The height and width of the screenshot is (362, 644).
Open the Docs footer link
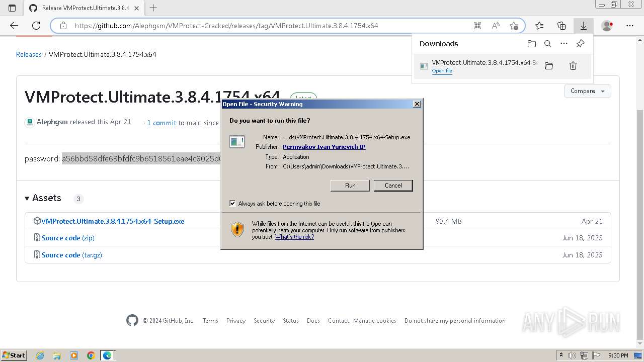point(313,321)
